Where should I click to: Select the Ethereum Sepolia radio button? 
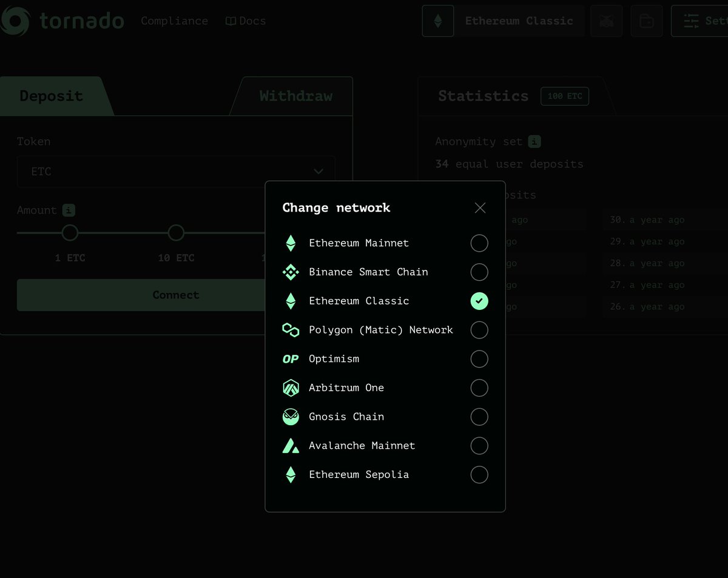pyautogui.click(x=479, y=475)
